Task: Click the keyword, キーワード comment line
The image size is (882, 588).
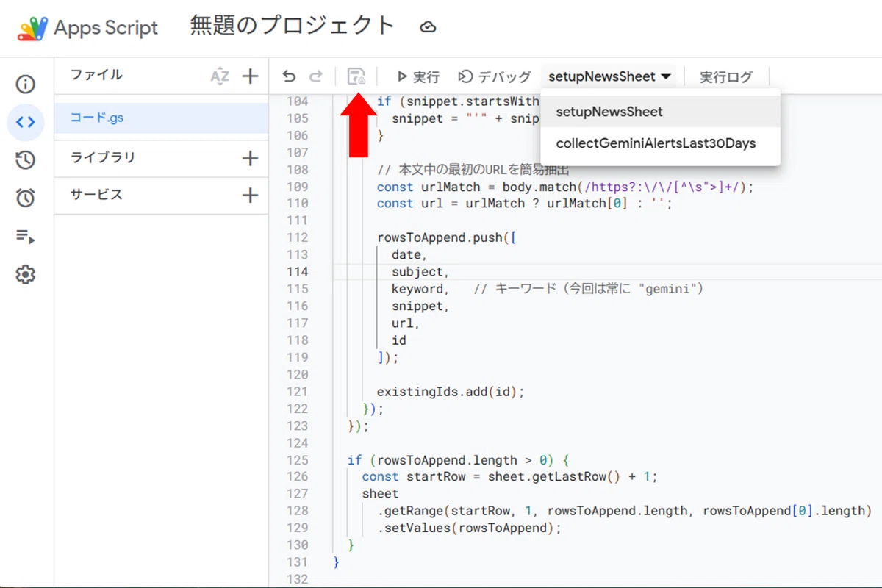Action: coord(548,289)
